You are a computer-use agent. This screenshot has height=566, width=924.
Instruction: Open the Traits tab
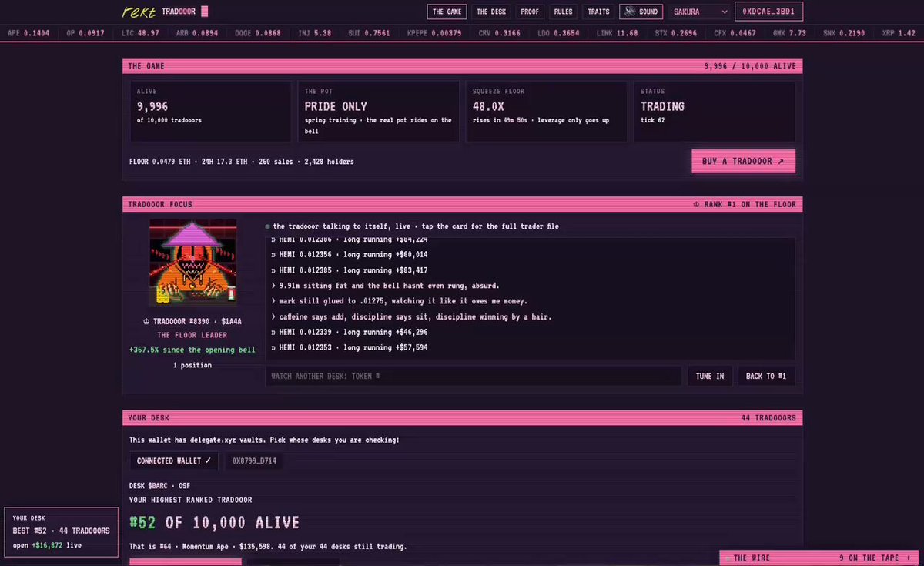[598, 12]
